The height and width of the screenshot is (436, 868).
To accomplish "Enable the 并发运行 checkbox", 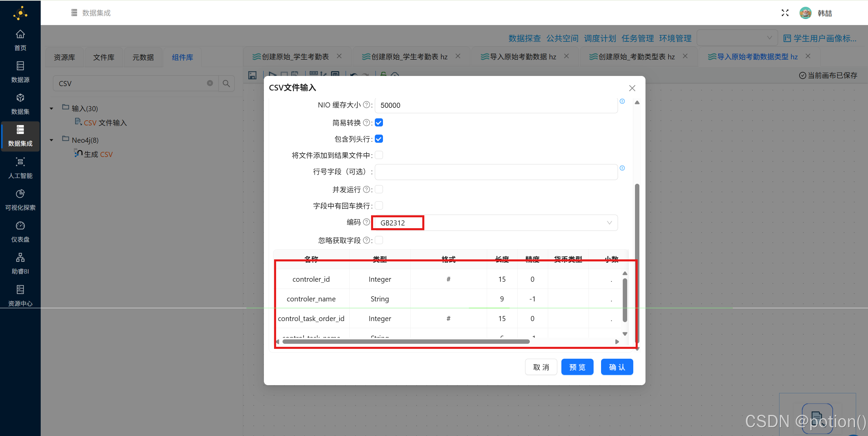I will (379, 189).
